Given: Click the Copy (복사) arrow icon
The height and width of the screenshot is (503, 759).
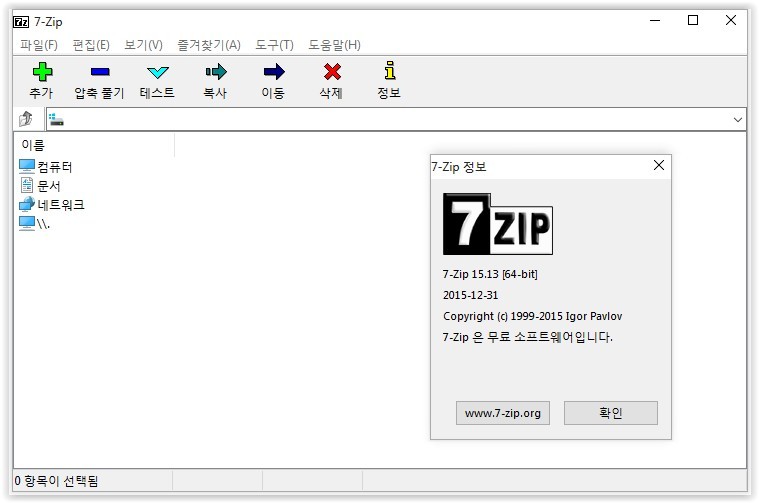Looking at the screenshot, I should [216, 72].
